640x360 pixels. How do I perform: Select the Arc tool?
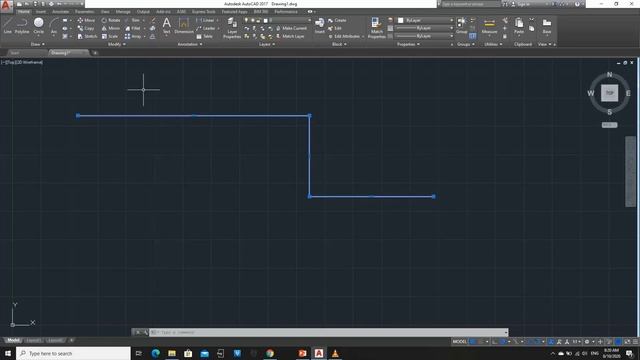point(54,26)
